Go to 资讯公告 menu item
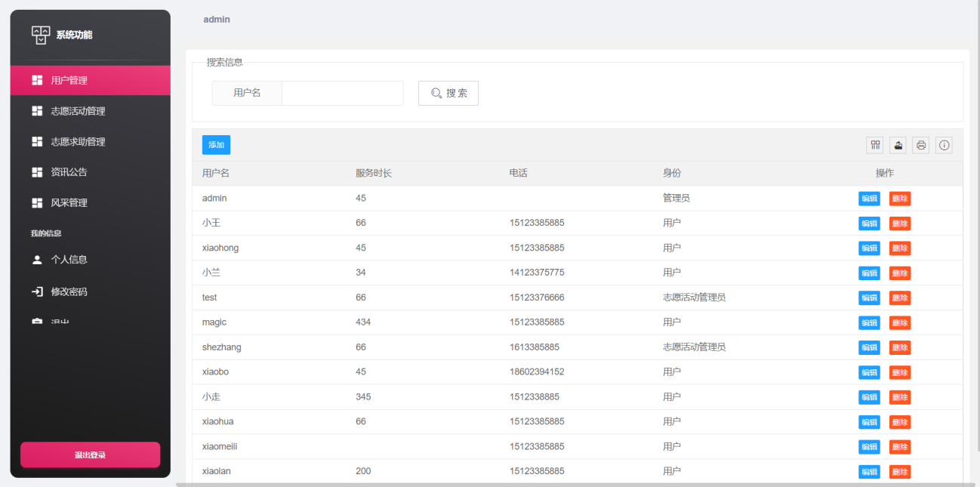Viewport: 980px width, 487px height. (69, 172)
